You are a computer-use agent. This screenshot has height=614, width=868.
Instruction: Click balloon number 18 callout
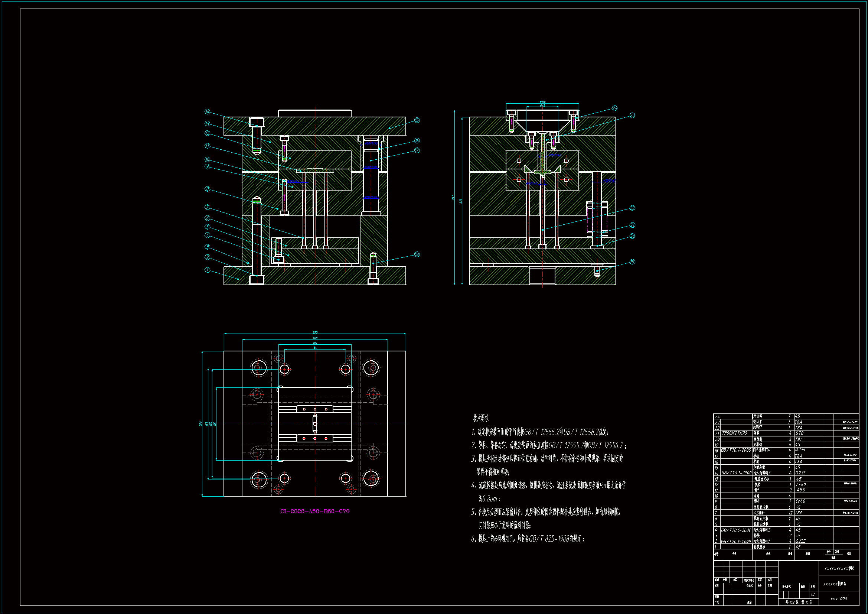(x=417, y=254)
